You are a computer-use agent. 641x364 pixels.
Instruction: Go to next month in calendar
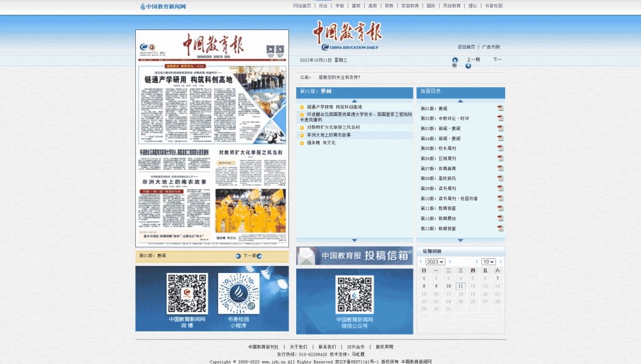[x=501, y=261]
